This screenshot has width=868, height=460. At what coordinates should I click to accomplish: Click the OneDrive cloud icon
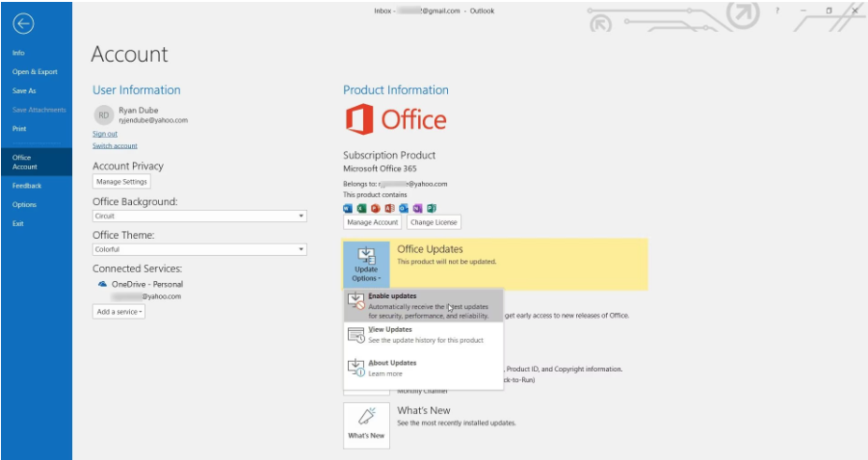(x=102, y=284)
